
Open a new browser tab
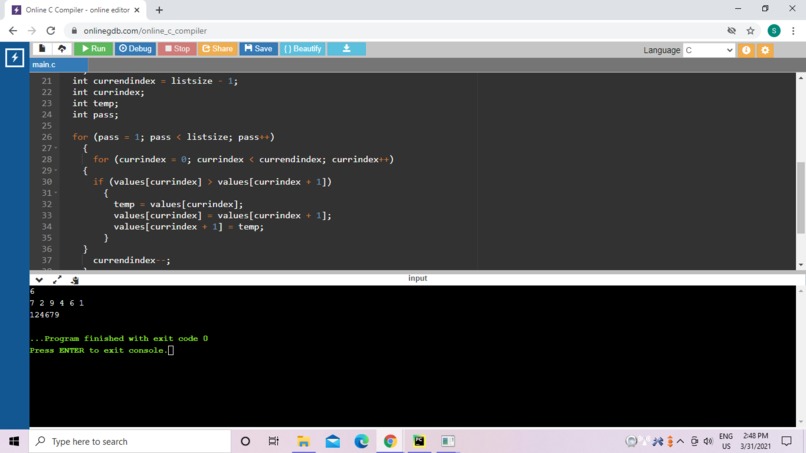[159, 10]
